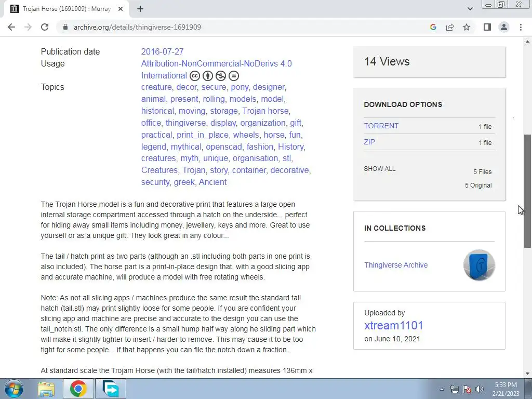Screen dimensions: 532x399
Task: Open the Chrome profile menu
Action: [x=504, y=27]
